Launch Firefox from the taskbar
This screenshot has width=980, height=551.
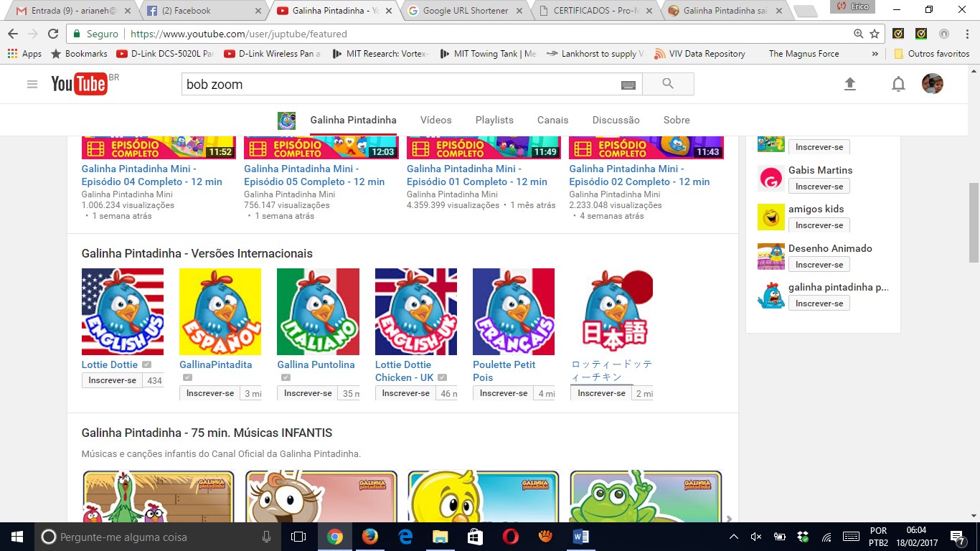point(369,537)
